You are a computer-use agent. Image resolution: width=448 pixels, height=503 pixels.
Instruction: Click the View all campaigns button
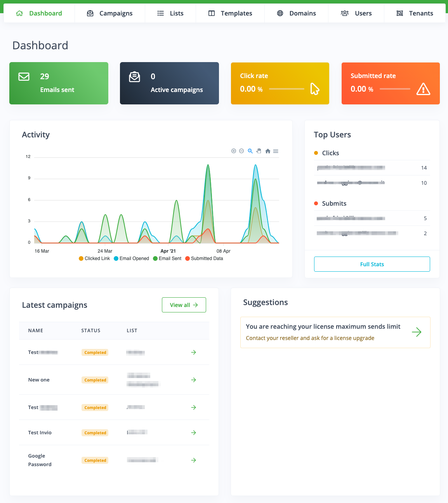click(x=184, y=305)
